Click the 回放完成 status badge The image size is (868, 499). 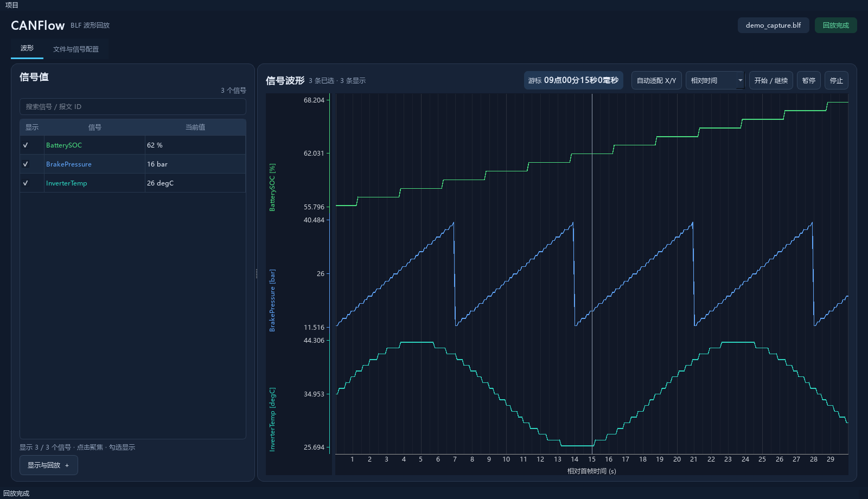click(835, 25)
